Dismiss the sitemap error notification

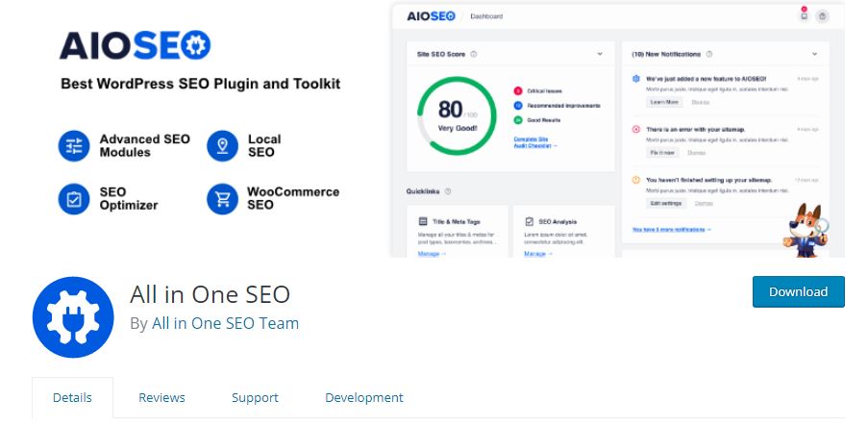tap(696, 153)
